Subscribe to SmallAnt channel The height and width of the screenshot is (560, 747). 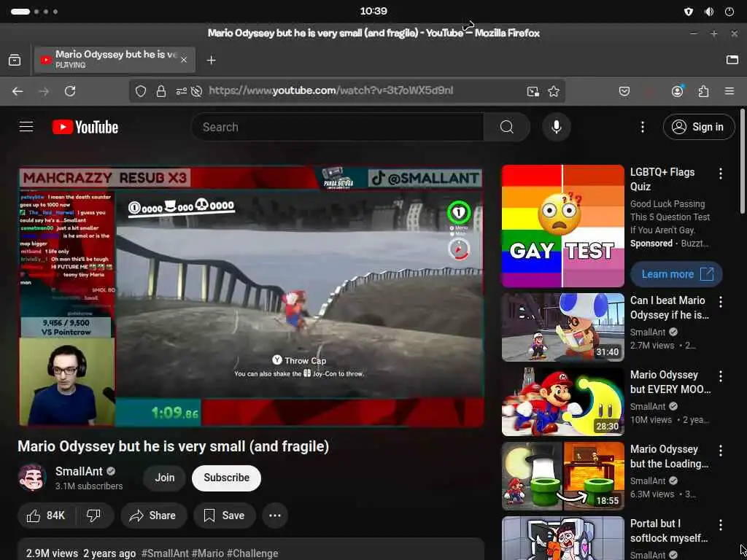click(226, 478)
